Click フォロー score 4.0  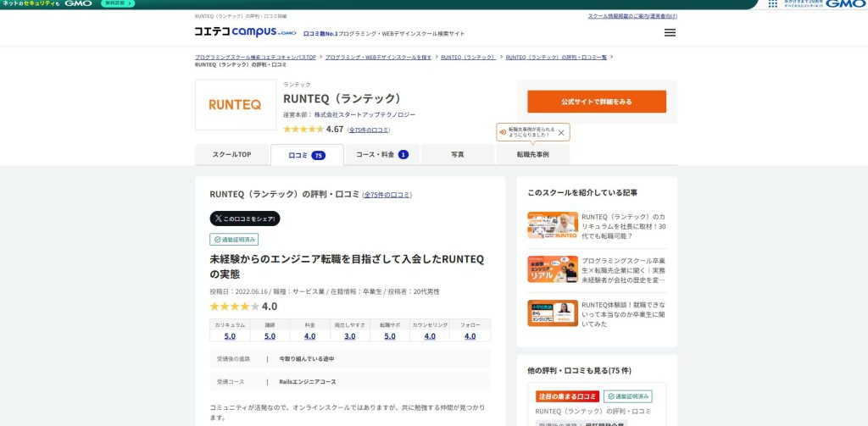click(x=470, y=336)
